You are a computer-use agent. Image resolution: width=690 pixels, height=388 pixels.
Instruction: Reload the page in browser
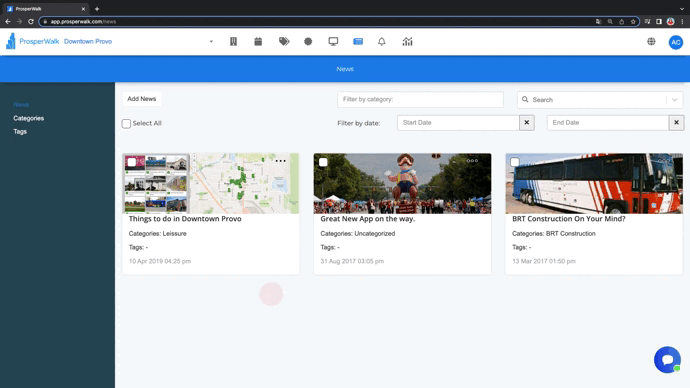click(31, 21)
